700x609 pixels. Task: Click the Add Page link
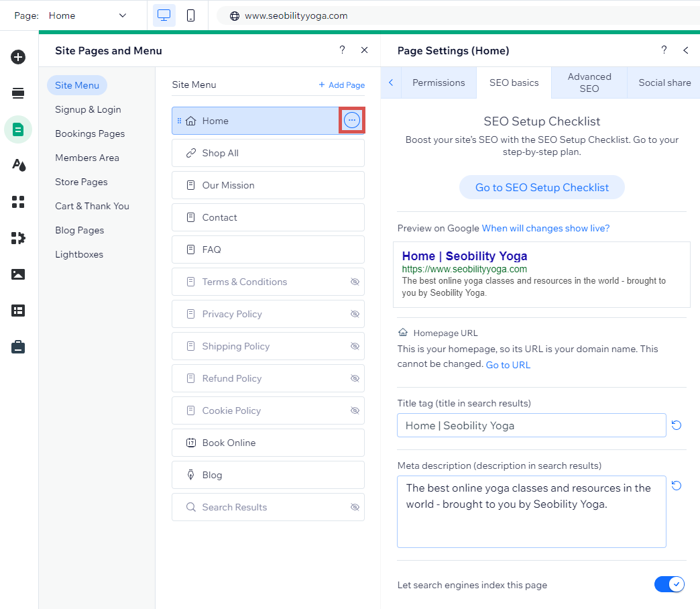[342, 85]
